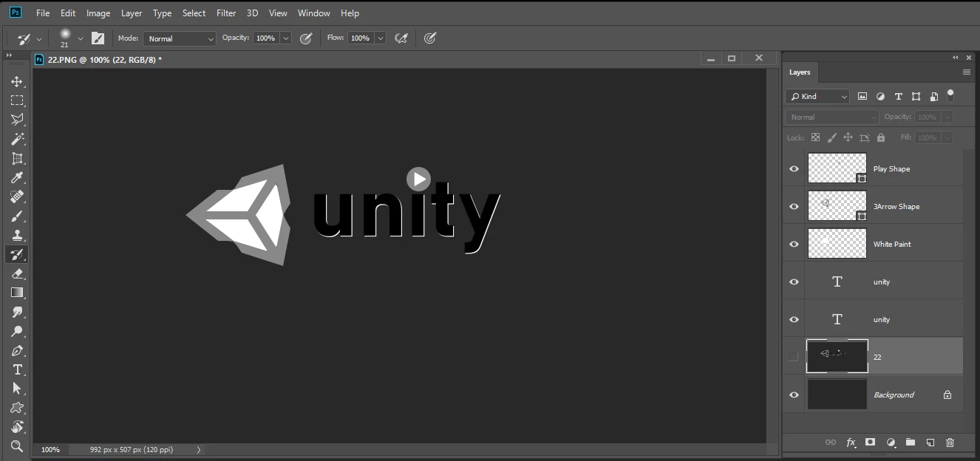Filter for adjustment layers

pos(880,96)
